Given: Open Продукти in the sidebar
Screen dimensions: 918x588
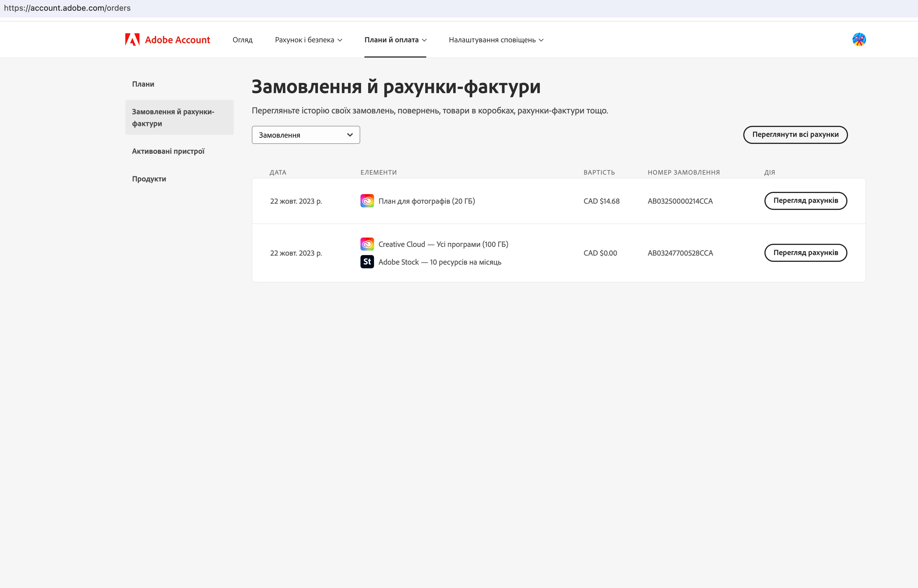Looking at the screenshot, I should [x=149, y=179].
